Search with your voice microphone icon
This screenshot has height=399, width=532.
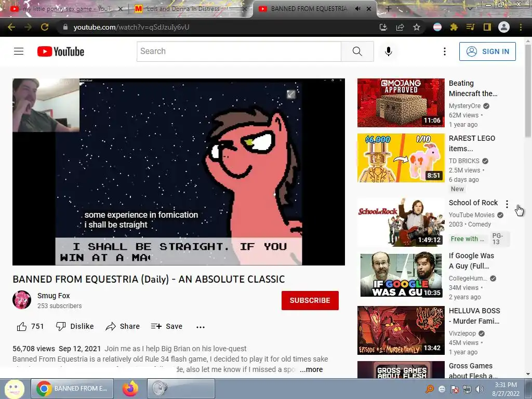389,51
